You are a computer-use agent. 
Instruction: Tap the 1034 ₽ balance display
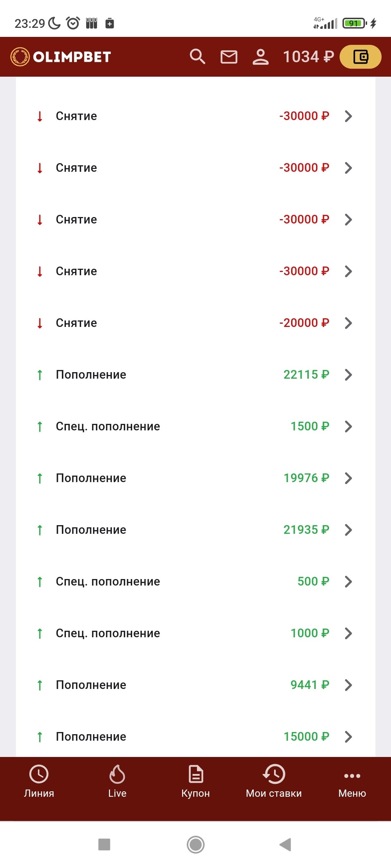[308, 57]
